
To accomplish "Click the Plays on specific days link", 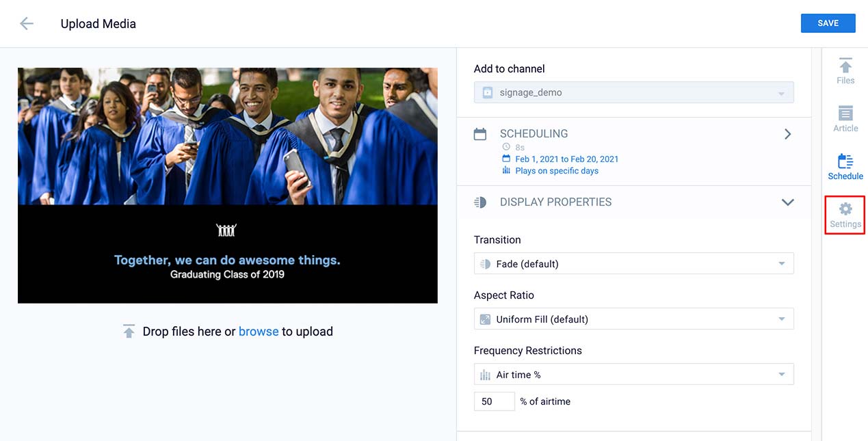I will click(556, 171).
